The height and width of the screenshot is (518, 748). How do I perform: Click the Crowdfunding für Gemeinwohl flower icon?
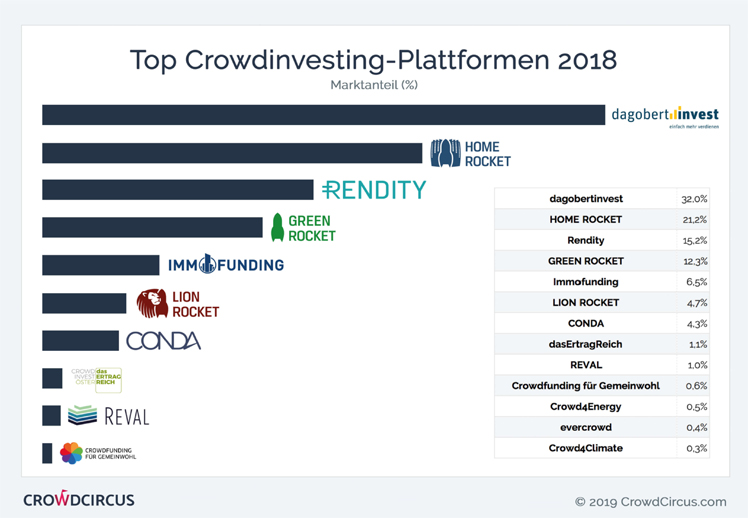click(71, 453)
